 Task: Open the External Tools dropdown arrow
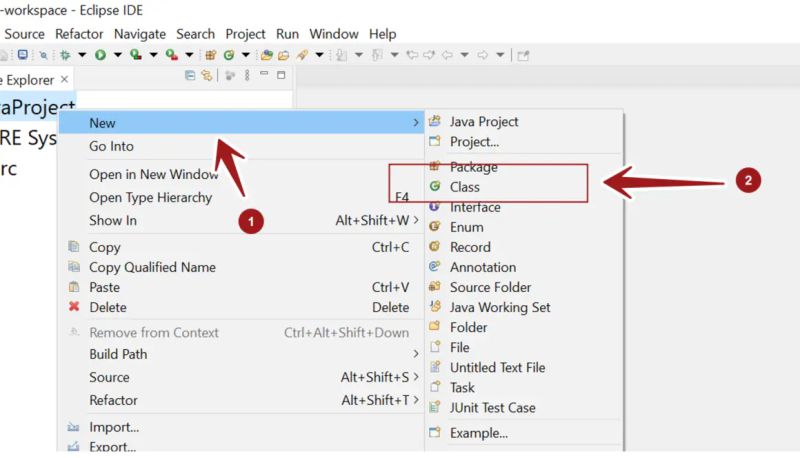189,55
